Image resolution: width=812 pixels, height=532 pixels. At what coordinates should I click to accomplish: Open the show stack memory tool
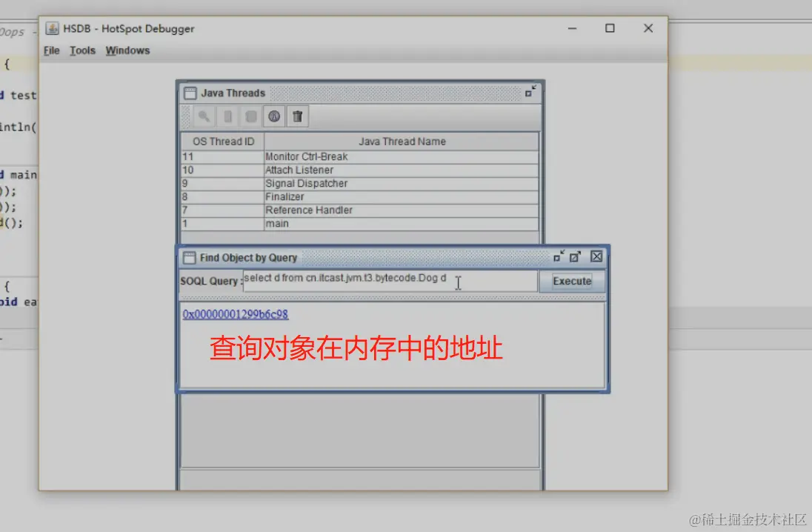pos(227,116)
